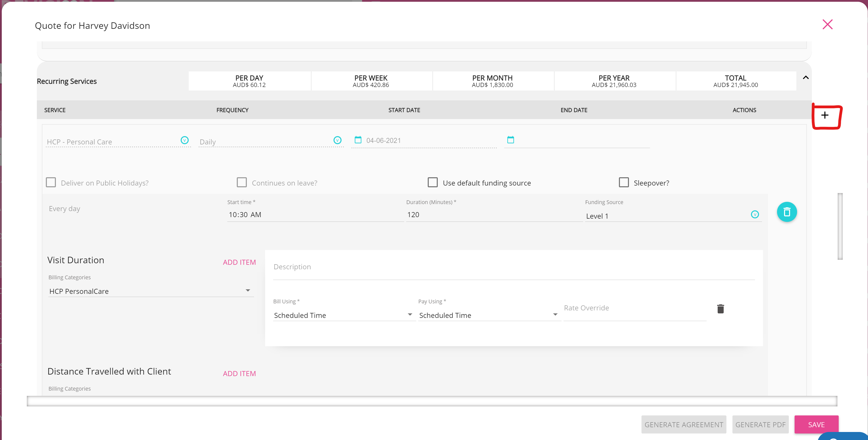
Task: Open the Bill Using dropdown
Action: 344,315
